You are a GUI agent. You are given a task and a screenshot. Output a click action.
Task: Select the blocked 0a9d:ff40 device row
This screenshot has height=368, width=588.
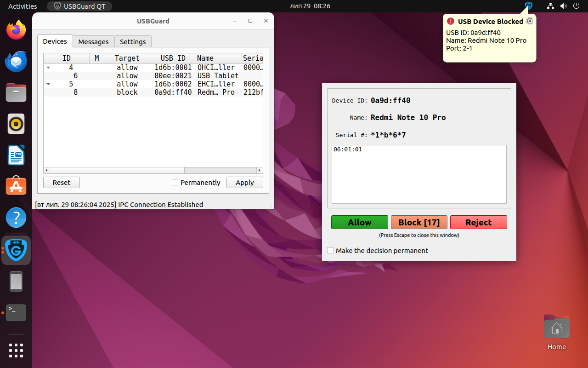[153, 92]
